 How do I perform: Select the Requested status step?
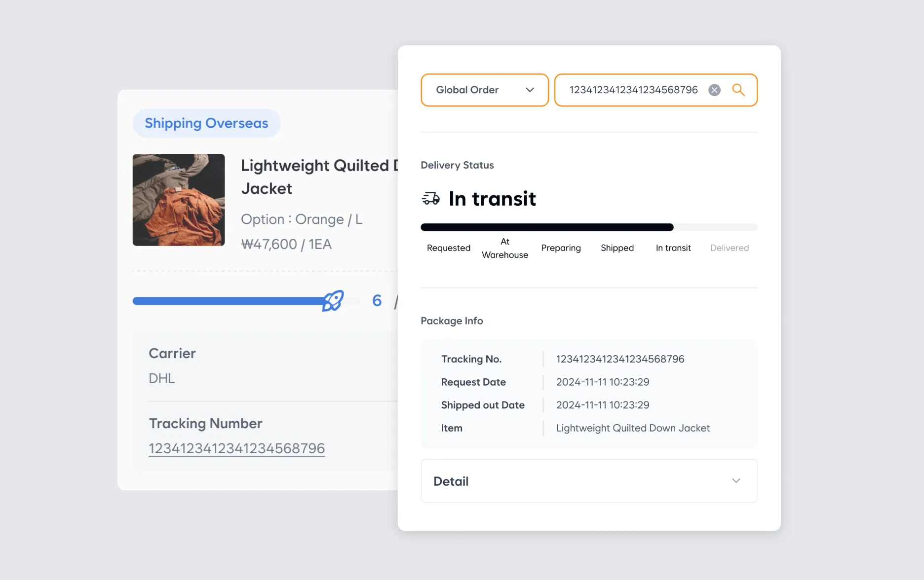click(448, 248)
